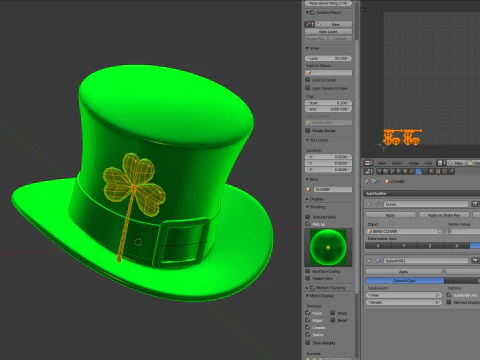Click the New Layer grease pencil button

(x=328, y=31)
